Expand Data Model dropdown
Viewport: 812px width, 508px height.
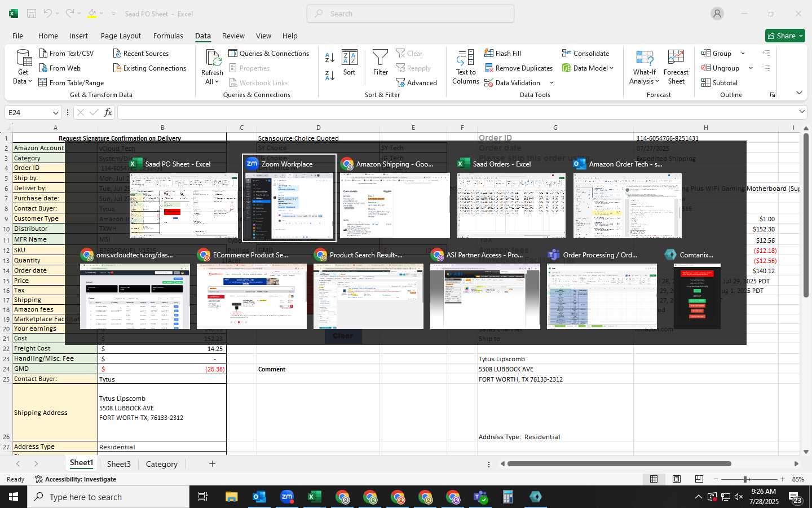click(x=612, y=68)
